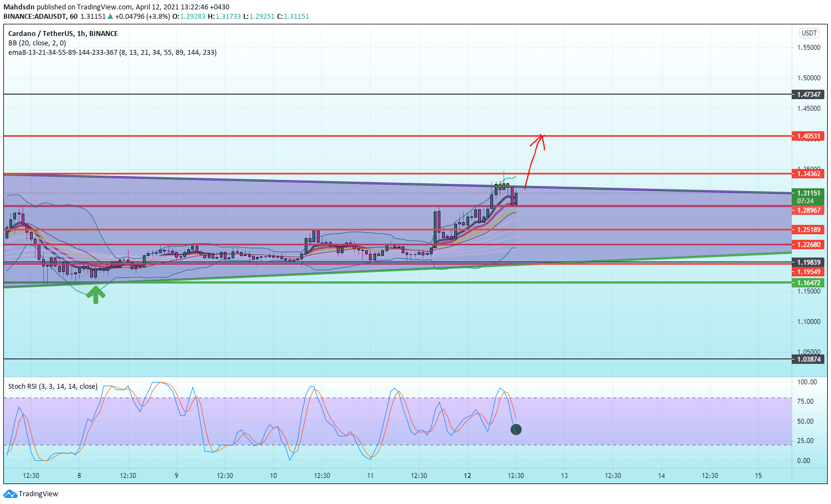Screen dimensions: 831x504
Task: Click the 1.25189 price label
Action: click(x=808, y=230)
